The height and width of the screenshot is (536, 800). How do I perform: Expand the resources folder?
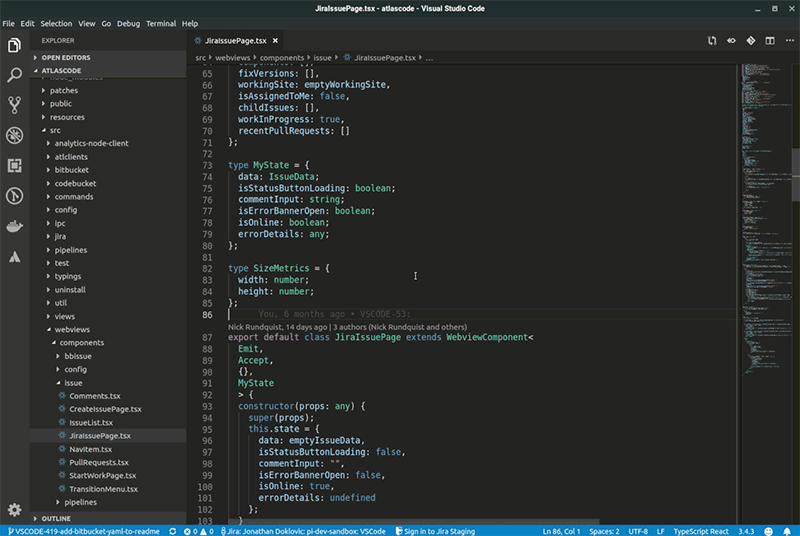coord(108,117)
